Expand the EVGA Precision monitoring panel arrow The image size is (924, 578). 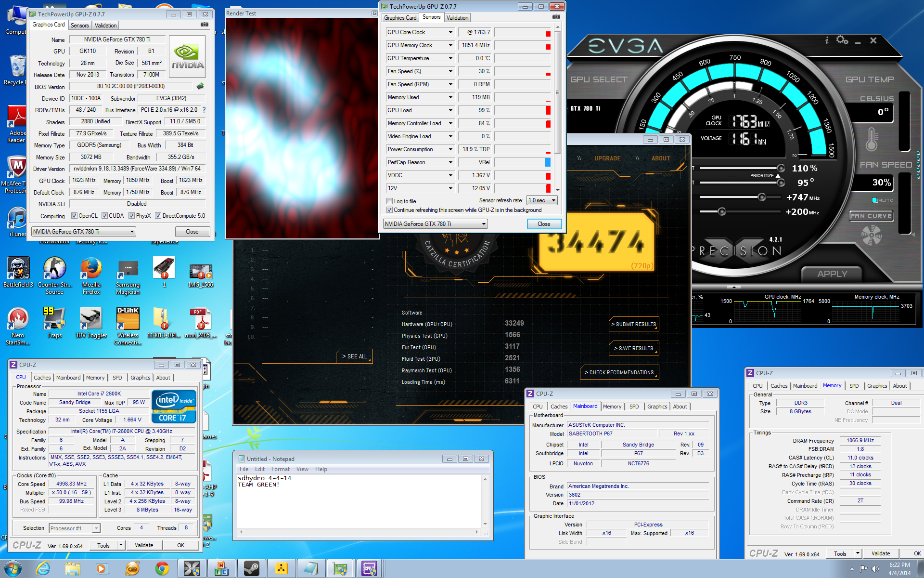(x=734, y=287)
